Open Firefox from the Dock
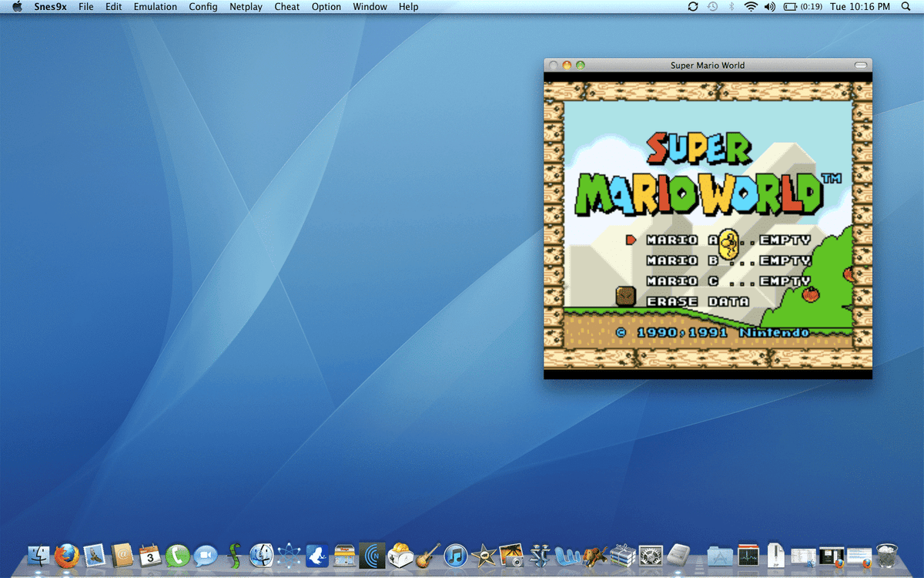 point(66,556)
